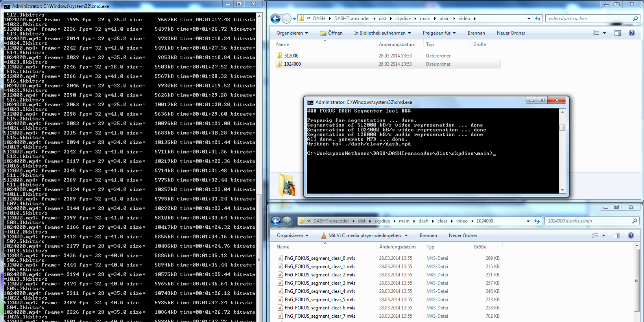This screenshot has height=322, width=644.
Task: Sort top Explorer by Name column
Action: [x=282, y=44]
